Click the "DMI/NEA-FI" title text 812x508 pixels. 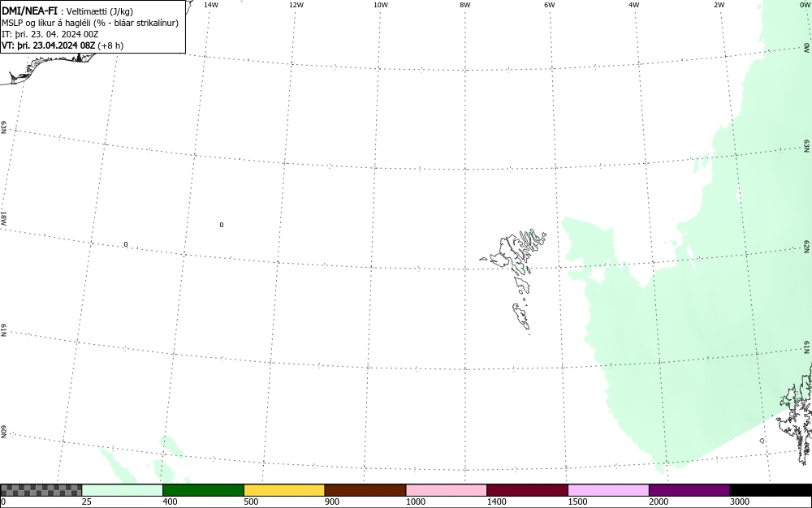(x=29, y=11)
